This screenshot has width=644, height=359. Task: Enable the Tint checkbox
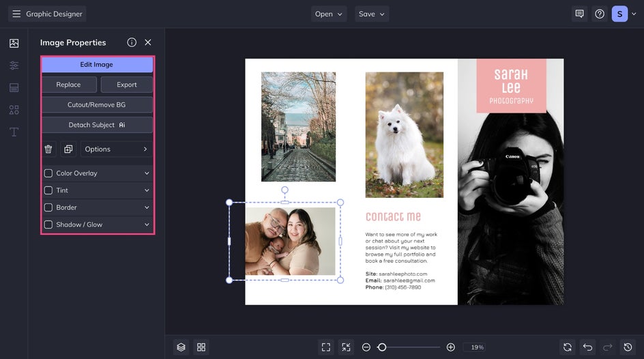48,190
